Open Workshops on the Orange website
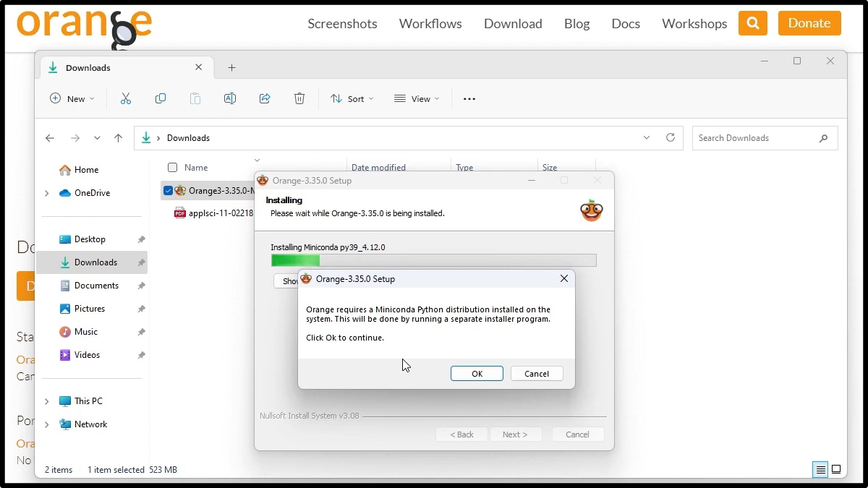This screenshot has height=488, width=868. tap(694, 24)
